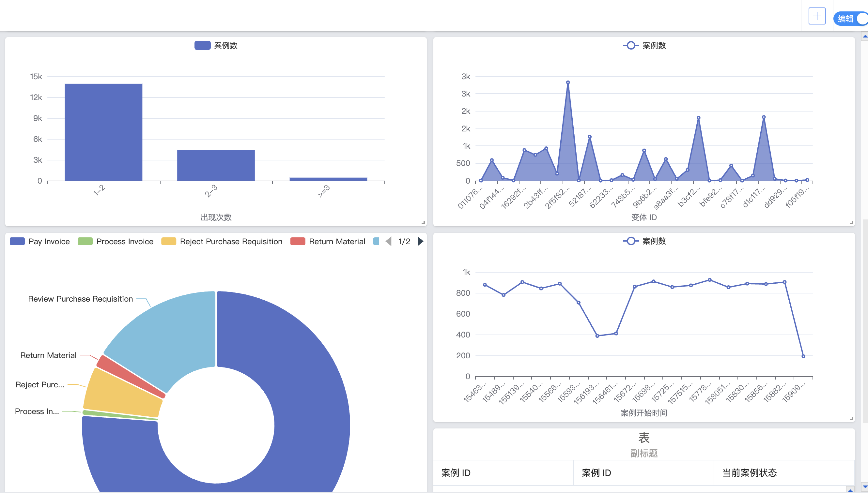868x493 pixels.
Task: Go to next pie legend page
Action: click(x=420, y=241)
